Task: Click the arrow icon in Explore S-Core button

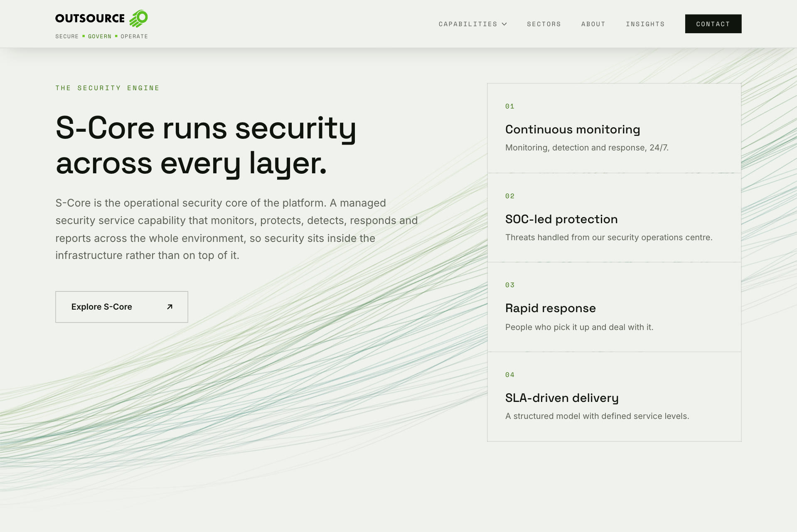Action: tap(170, 307)
